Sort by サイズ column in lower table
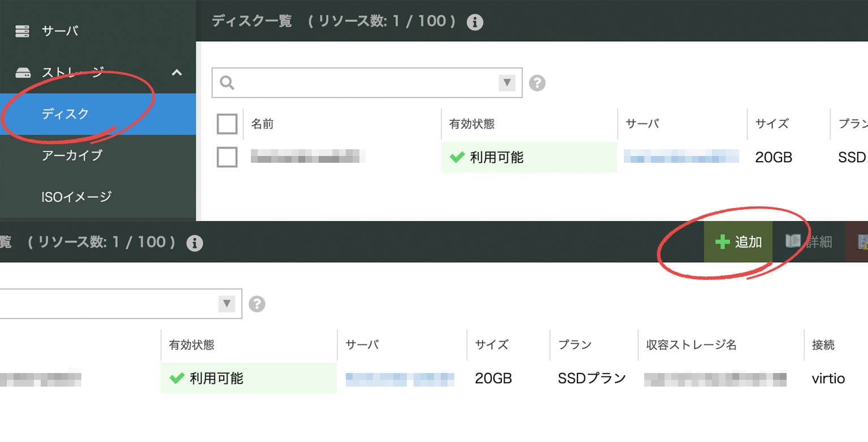 (x=492, y=345)
